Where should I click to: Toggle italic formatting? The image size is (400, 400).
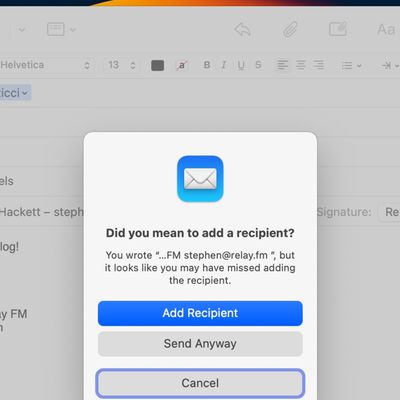tap(224, 65)
